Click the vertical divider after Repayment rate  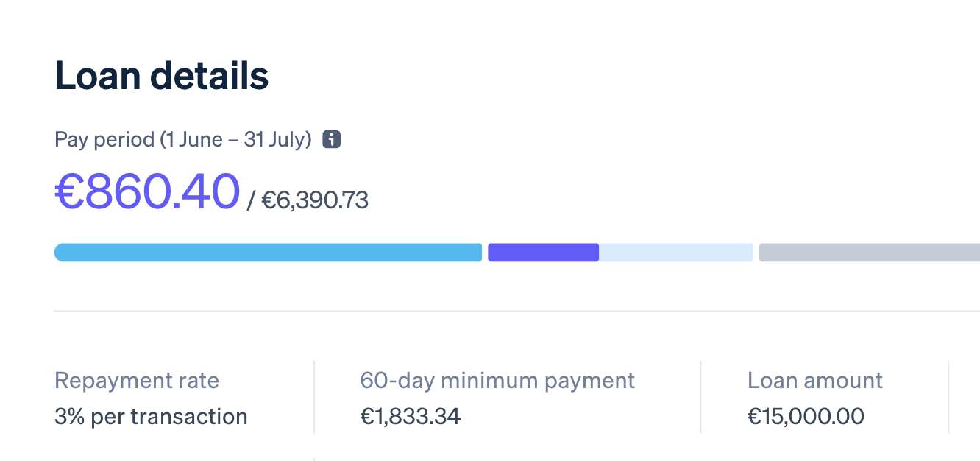(x=314, y=398)
